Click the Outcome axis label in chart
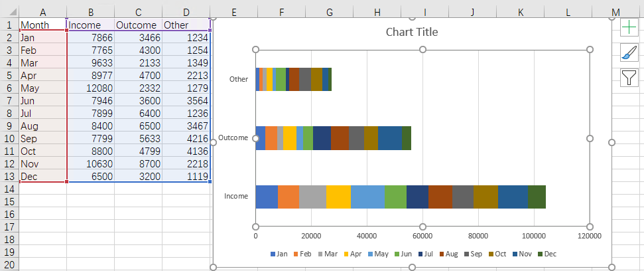This screenshot has height=271, width=644. point(233,137)
